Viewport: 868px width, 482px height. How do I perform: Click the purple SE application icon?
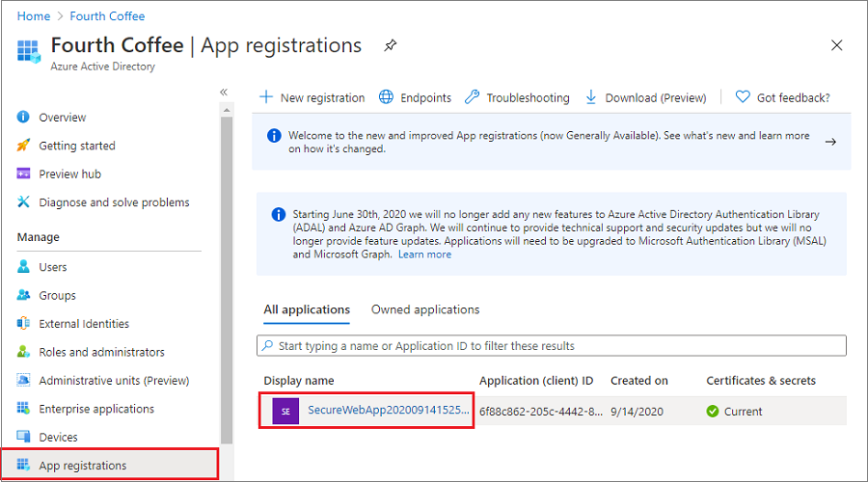coord(285,411)
